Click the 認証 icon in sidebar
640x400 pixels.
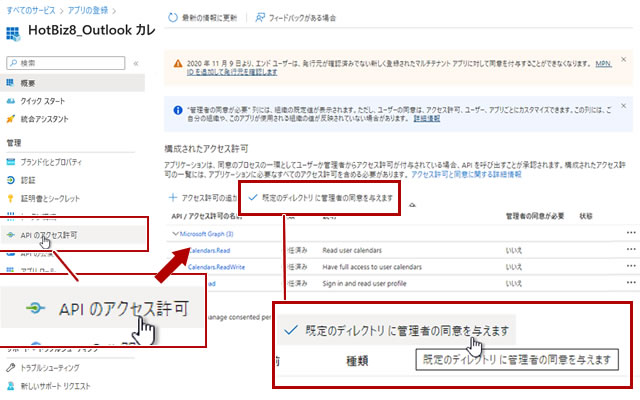pyautogui.click(x=11, y=180)
